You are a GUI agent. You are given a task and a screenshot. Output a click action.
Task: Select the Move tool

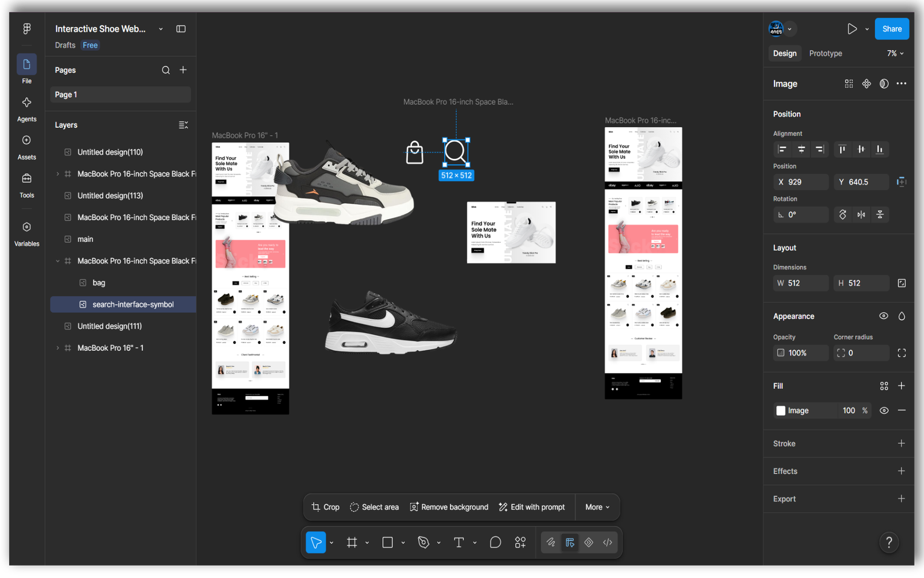(316, 542)
